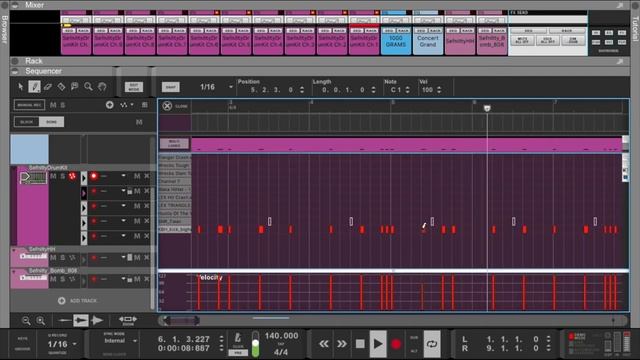Mute the SefinityDrumKit track with M
This screenshot has width=640, height=360.
click(x=53, y=176)
